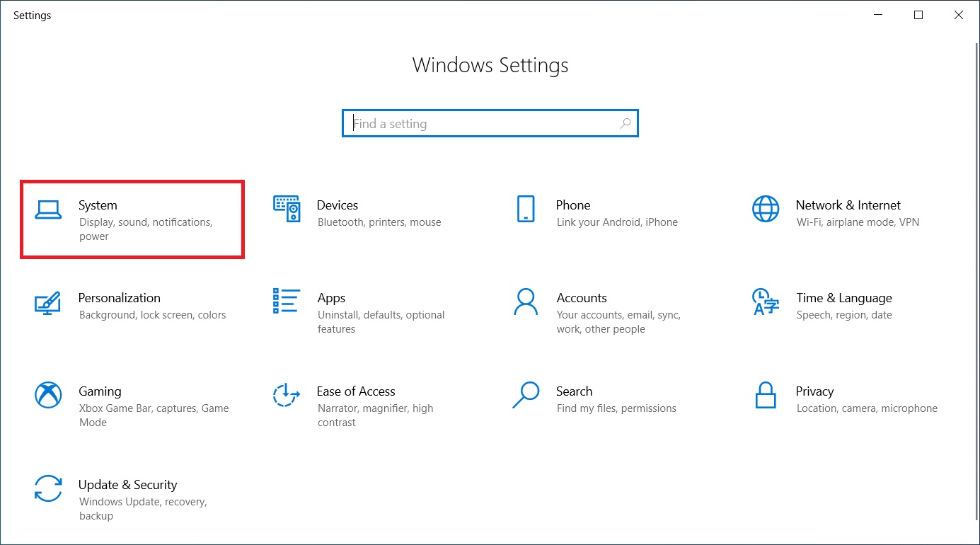Image resolution: width=980 pixels, height=545 pixels.
Task: Open the Devices heading link
Action: coord(338,205)
